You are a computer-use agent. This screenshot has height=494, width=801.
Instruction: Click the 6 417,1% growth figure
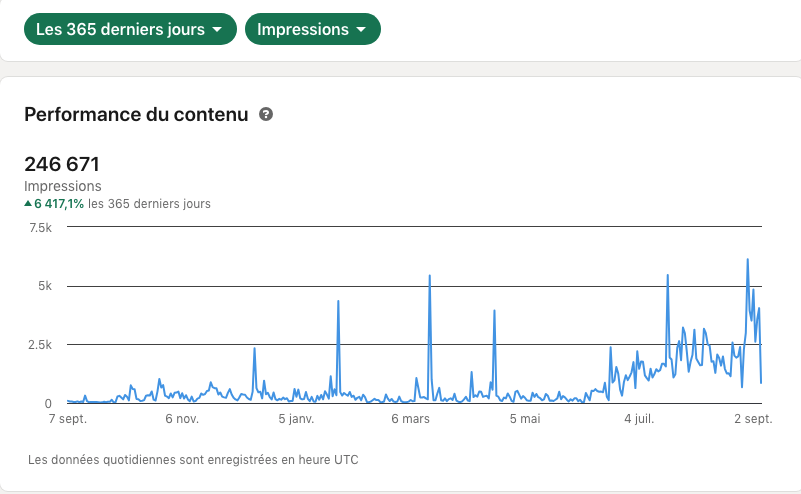coord(59,203)
